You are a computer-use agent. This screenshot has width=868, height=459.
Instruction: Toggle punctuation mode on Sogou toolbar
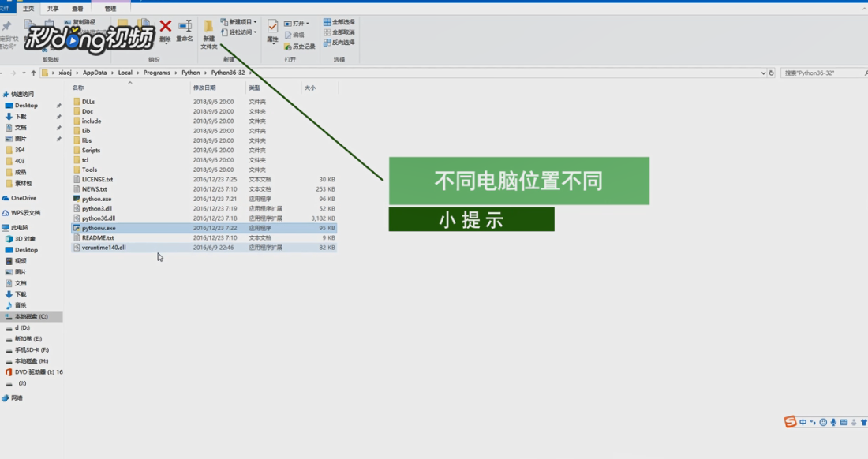(x=813, y=422)
